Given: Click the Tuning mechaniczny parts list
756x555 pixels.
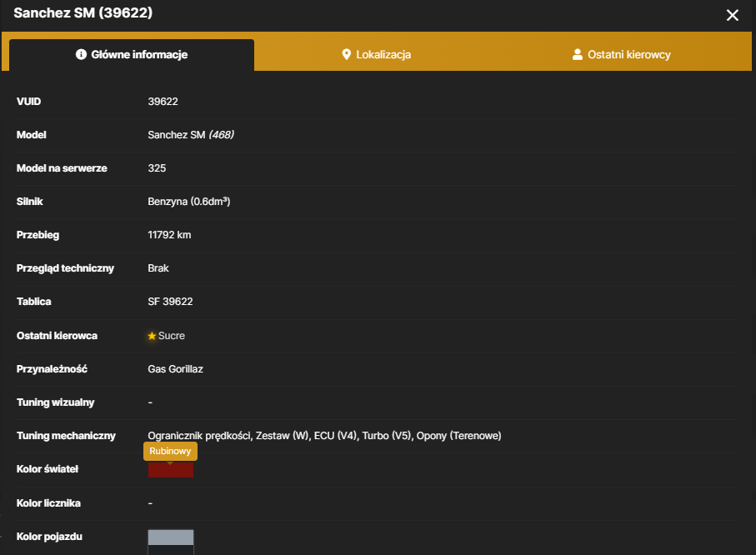Looking at the screenshot, I should 324,436.
